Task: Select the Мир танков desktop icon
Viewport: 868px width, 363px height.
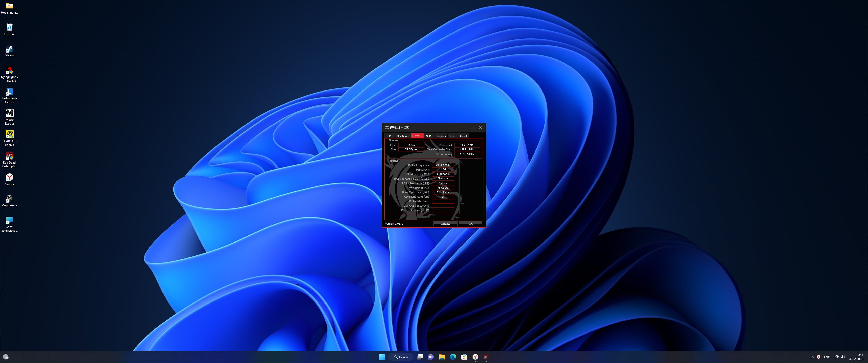Action: pyautogui.click(x=9, y=201)
